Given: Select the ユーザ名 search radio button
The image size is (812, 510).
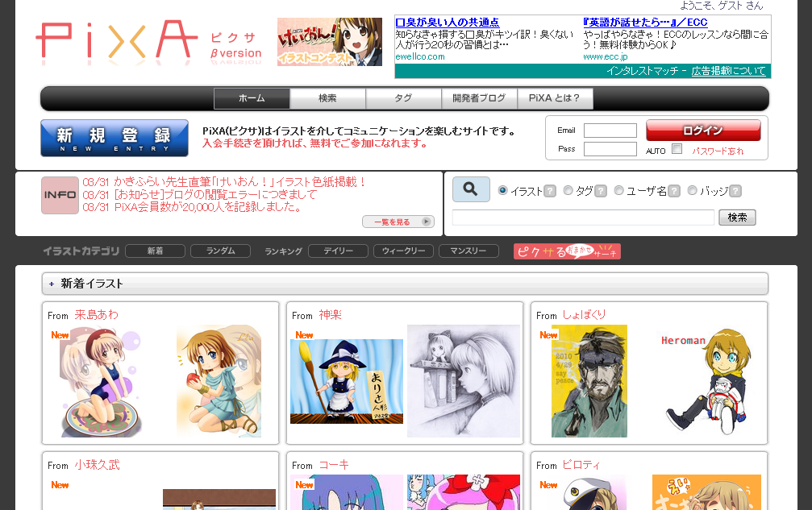Looking at the screenshot, I should point(618,190).
